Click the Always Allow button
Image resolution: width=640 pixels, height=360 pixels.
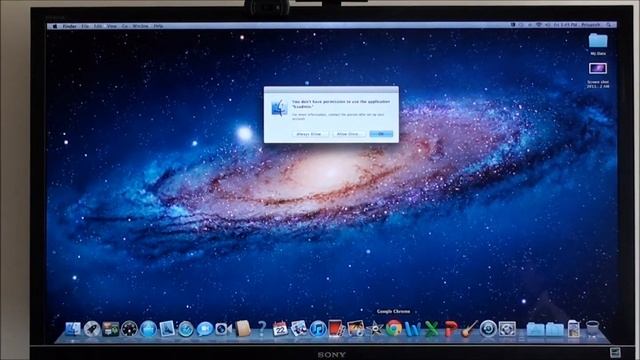click(310, 134)
